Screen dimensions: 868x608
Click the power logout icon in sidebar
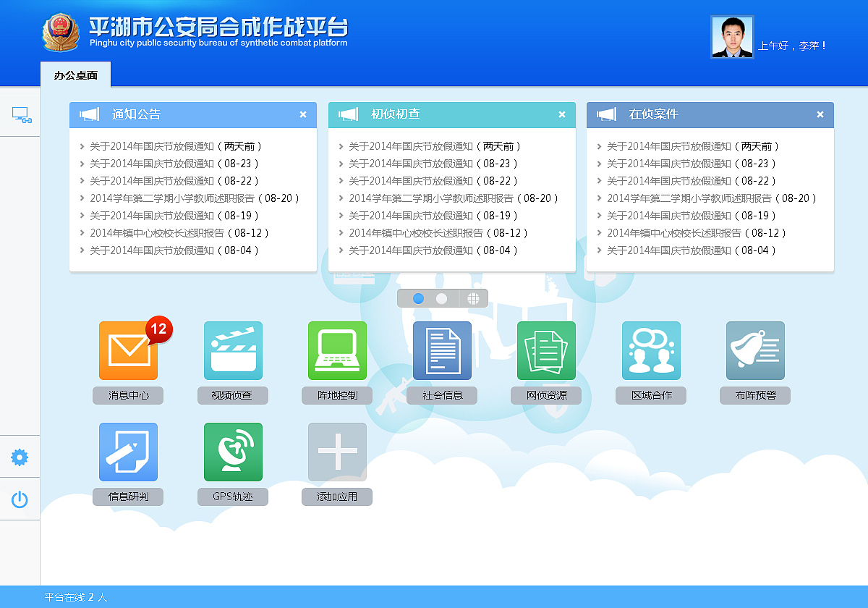[20, 499]
